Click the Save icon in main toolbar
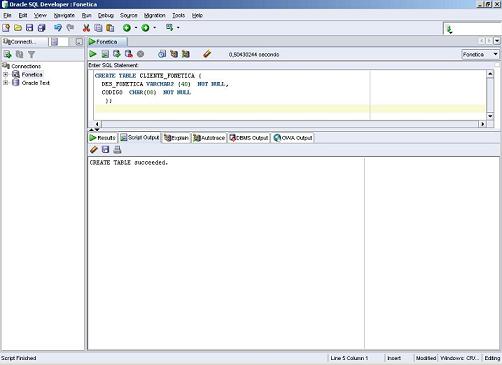Viewport: 502px width, 365px height. (30, 28)
